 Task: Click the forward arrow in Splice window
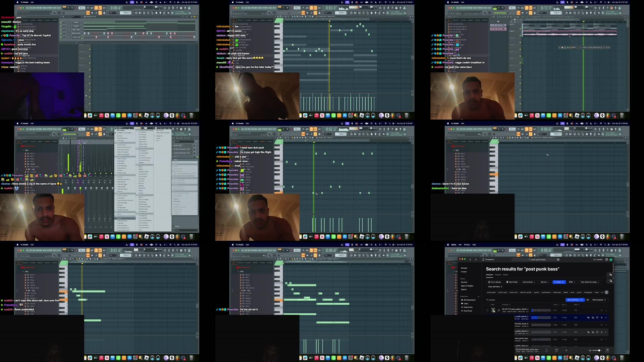tap(476, 260)
